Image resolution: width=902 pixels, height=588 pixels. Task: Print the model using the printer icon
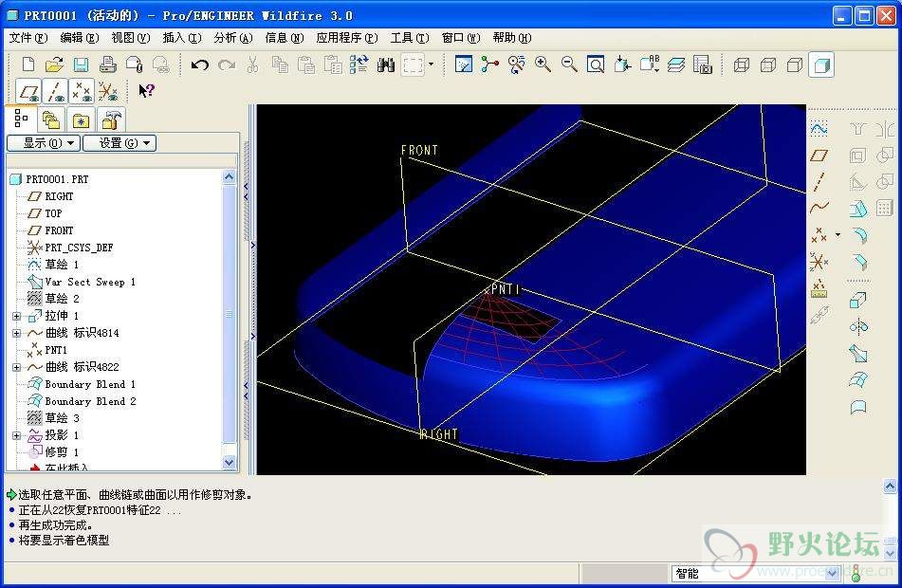[107, 64]
